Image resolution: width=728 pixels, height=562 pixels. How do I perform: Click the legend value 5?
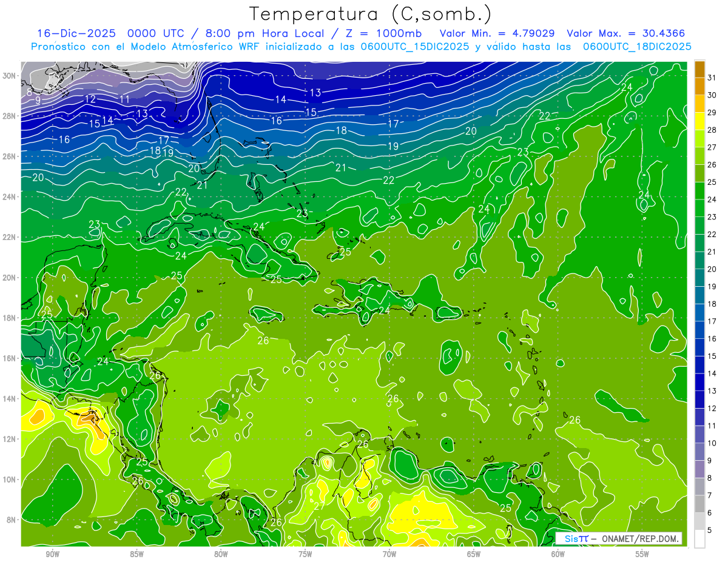coord(710,530)
